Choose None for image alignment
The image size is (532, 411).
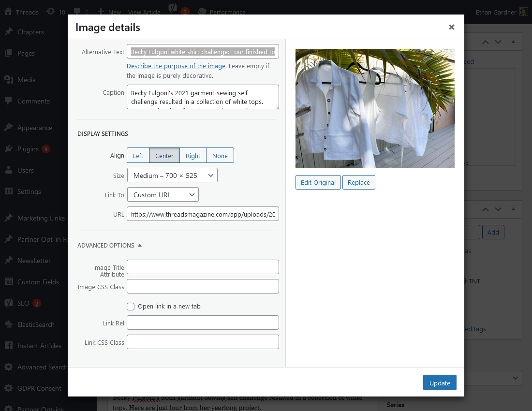pos(220,156)
